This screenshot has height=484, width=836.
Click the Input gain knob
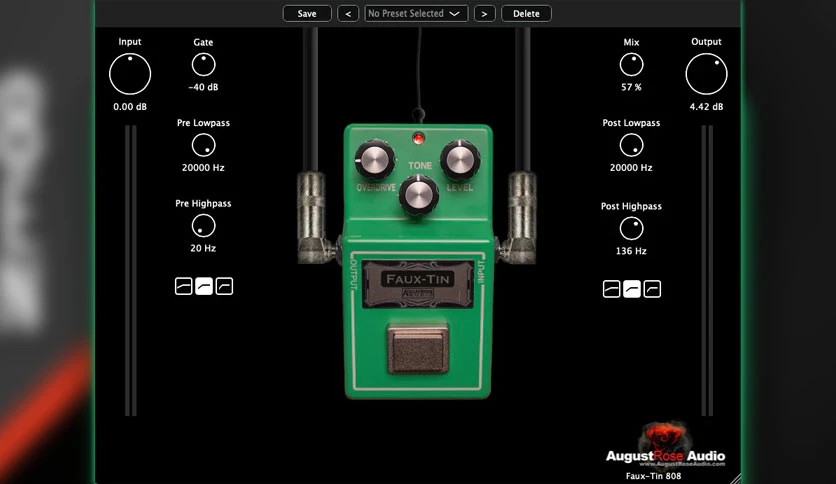coord(130,74)
